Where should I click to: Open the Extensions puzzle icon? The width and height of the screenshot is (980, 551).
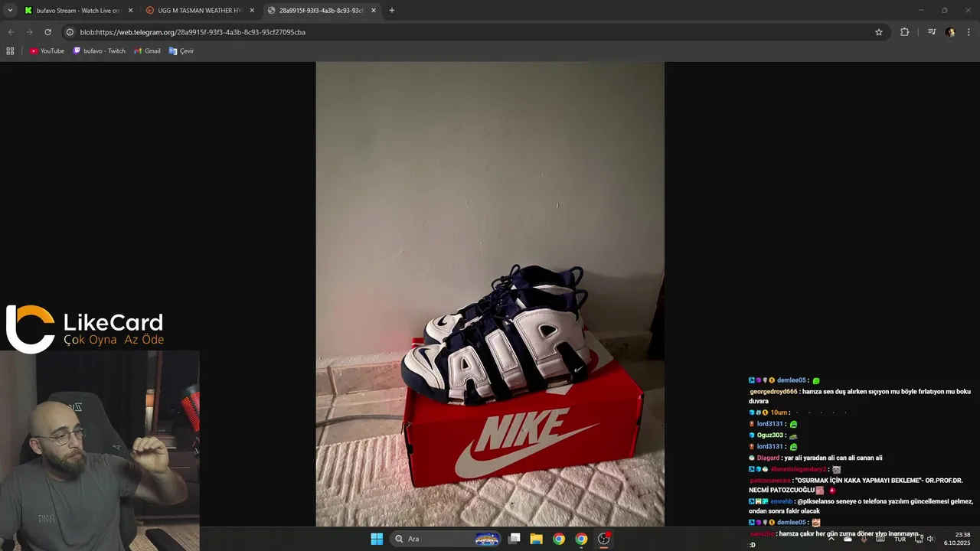[904, 32]
